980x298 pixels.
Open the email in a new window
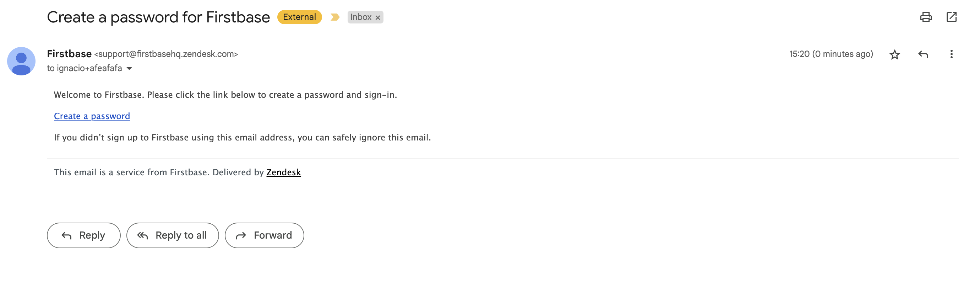[951, 17]
